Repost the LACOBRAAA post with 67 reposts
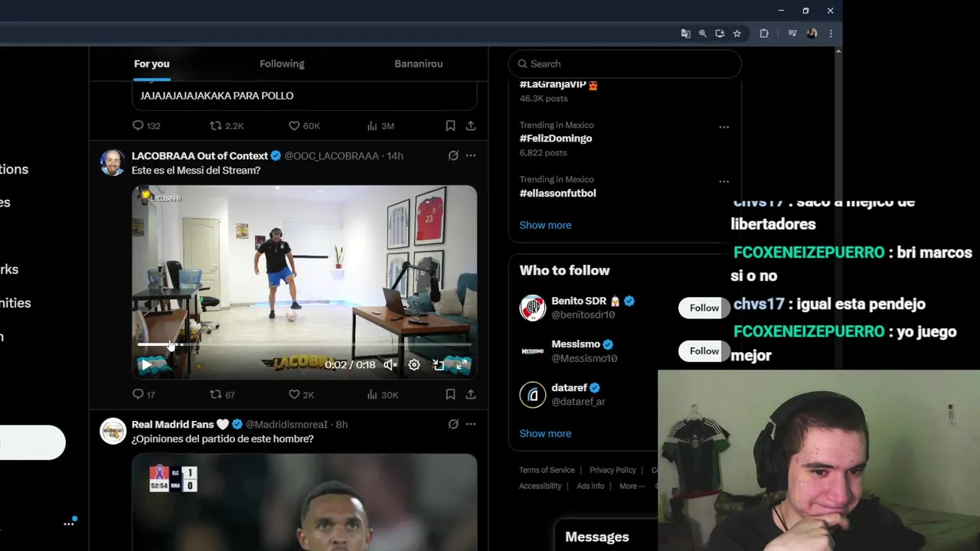 point(222,394)
